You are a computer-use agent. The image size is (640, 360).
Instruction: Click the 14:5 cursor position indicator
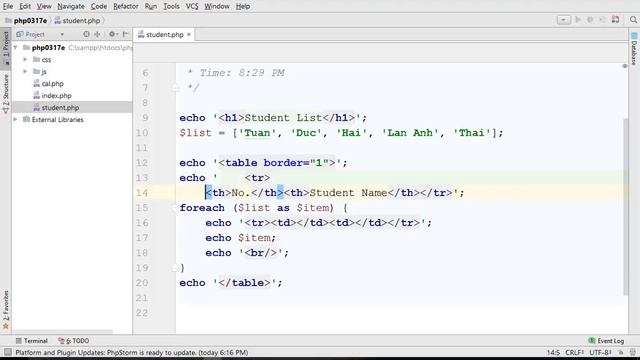pyautogui.click(x=553, y=352)
